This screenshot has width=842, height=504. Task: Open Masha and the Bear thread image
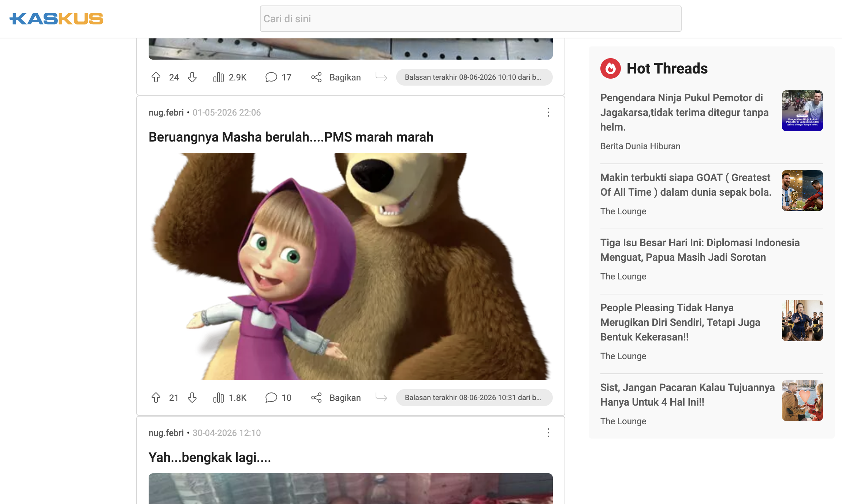(x=351, y=266)
